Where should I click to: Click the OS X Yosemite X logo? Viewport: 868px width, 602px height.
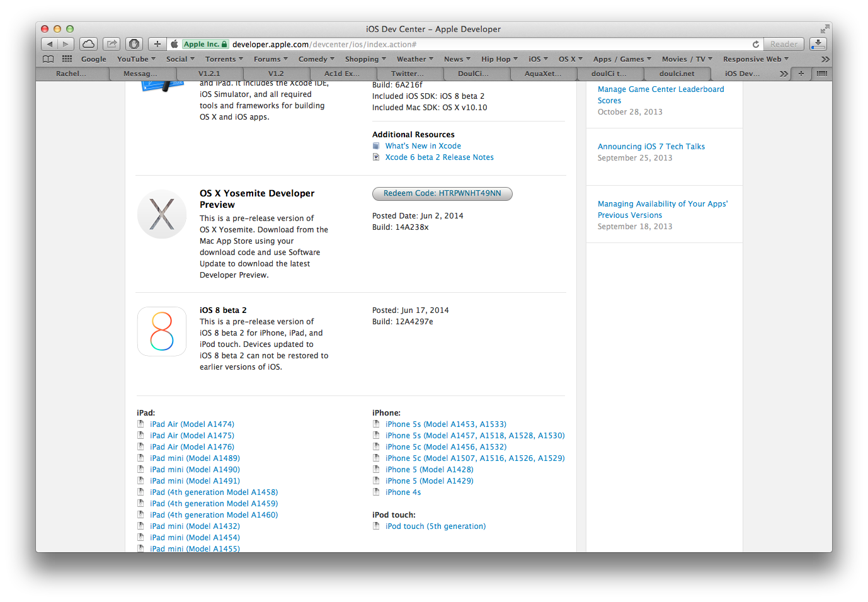coord(162,214)
